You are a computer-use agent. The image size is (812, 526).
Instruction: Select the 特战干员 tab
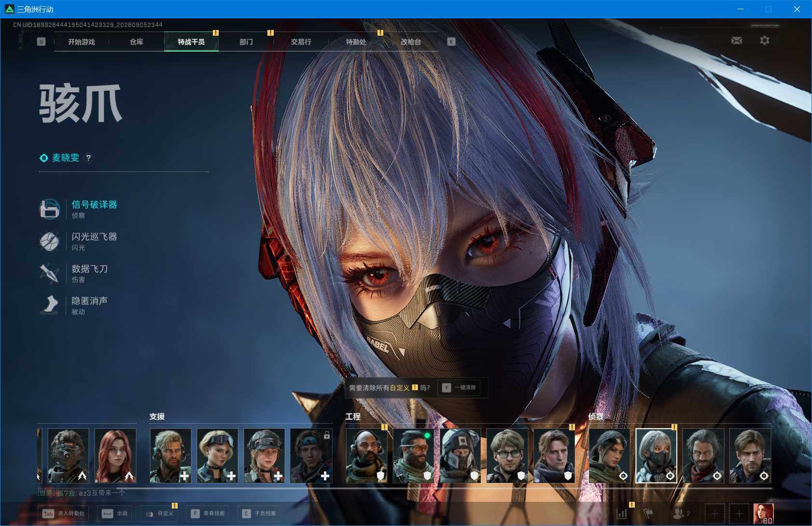tap(191, 42)
